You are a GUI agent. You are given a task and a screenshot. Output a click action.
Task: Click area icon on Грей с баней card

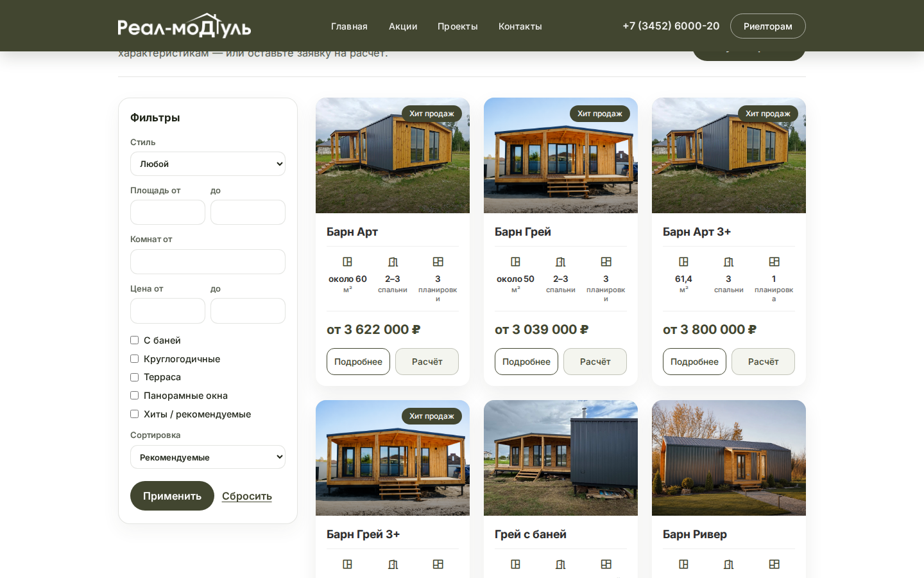[x=516, y=565]
